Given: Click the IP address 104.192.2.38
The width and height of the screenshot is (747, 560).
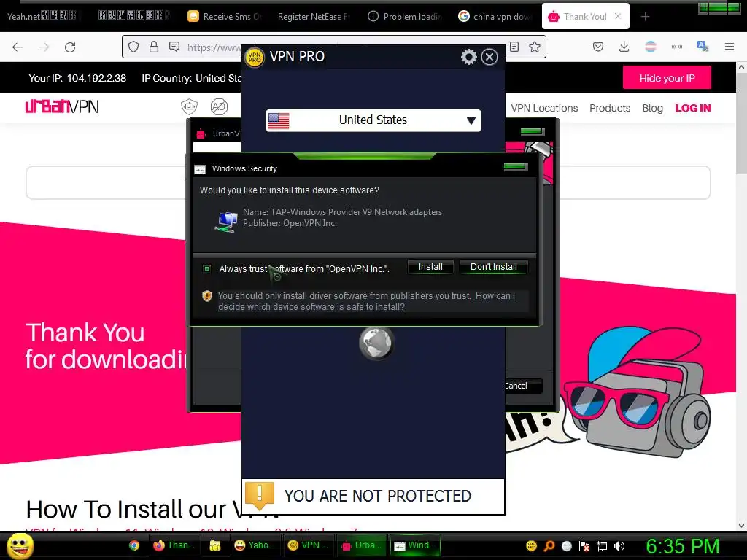Looking at the screenshot, I should point(96,78).
